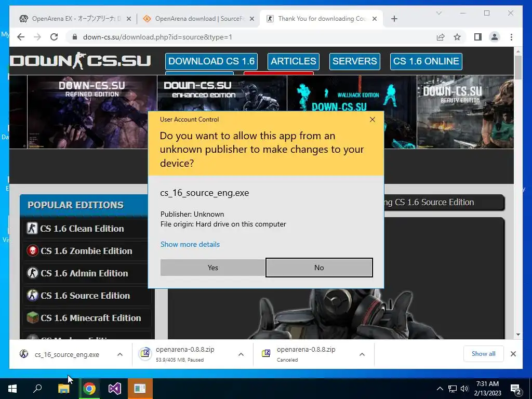The image size is (532, 399).
Task: Open Windows taskbar search
Action: [37, 389]
